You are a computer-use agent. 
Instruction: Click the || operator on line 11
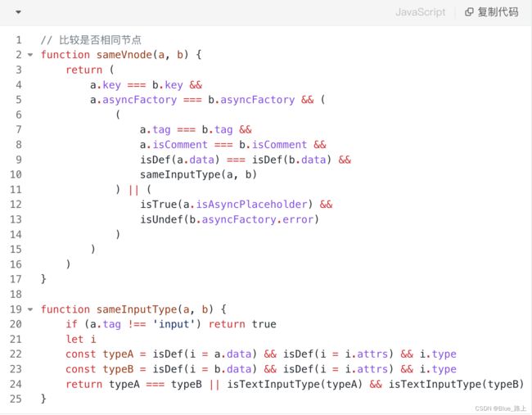pos(133,190)
